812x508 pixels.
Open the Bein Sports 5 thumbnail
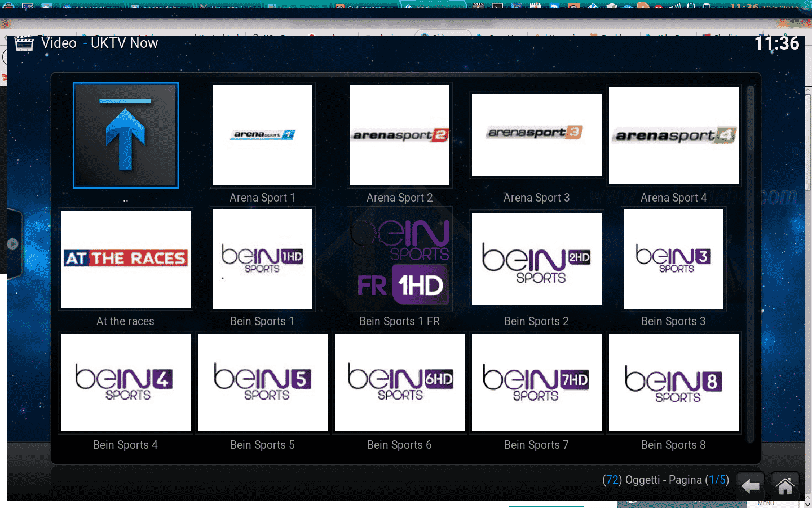coord(262,383)
